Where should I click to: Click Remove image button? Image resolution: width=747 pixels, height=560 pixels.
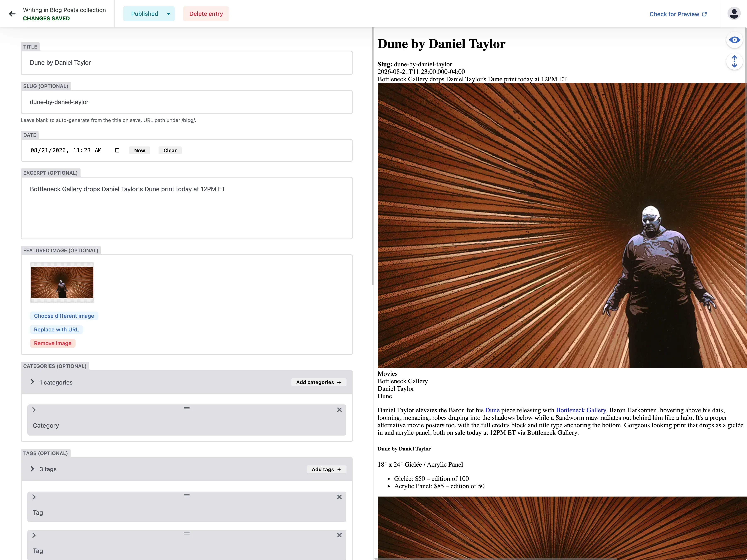[x=53, y=343]
